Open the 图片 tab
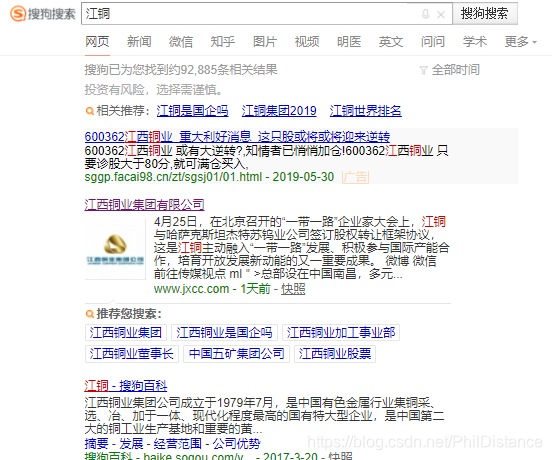Viewport: 552px width, 460px height. point(265,42)
